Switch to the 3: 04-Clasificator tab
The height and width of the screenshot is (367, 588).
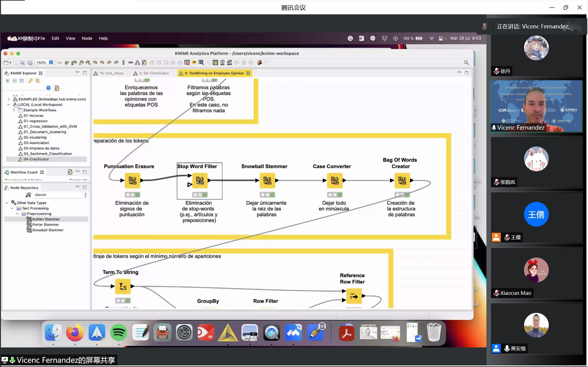pos(154,73)
